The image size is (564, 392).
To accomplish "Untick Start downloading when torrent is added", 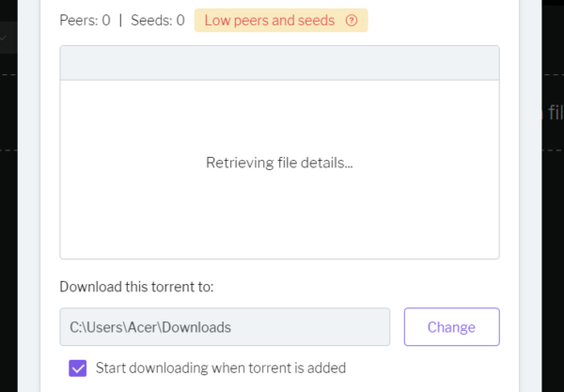I will (78, 368).
